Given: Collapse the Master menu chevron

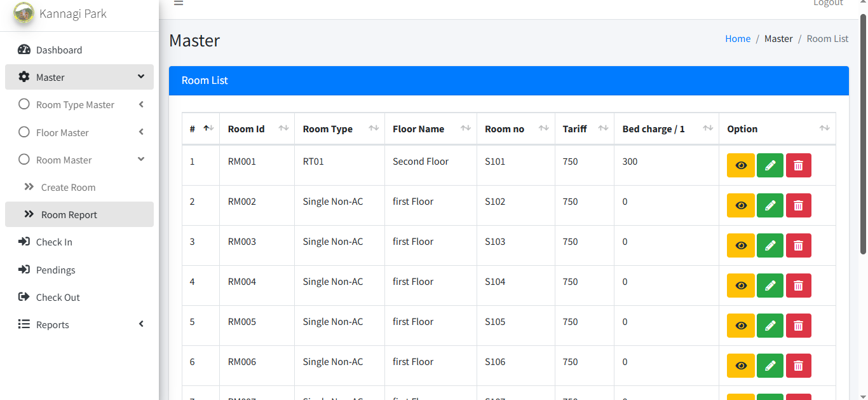Looking at the screenshot, I should pyautogui.click(x=141, y=77).
